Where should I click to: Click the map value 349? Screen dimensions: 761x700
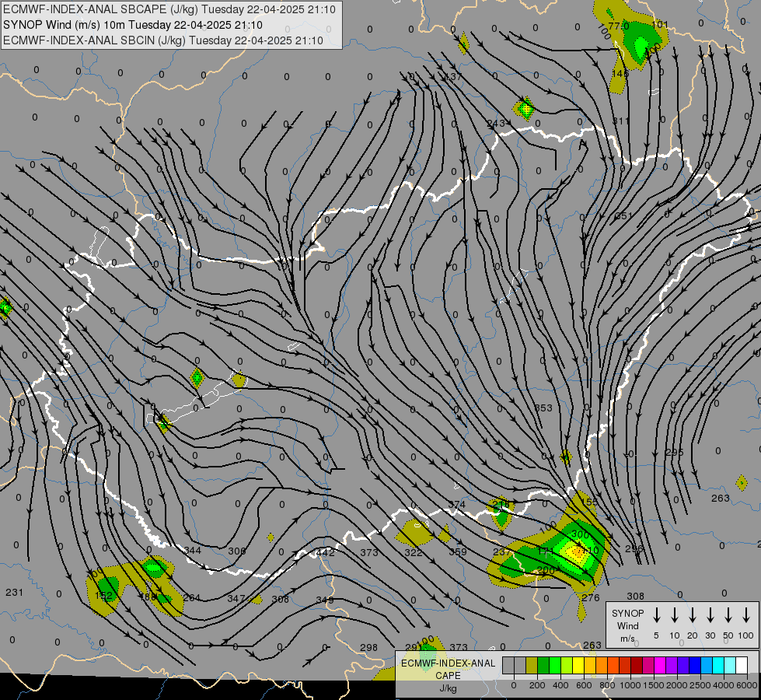(x=325, y=600)
